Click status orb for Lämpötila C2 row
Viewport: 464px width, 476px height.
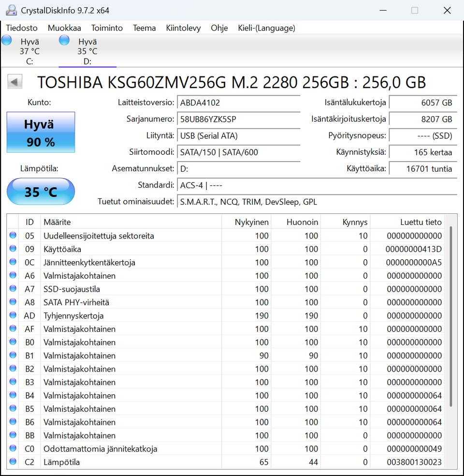click(x=13, y=462)
